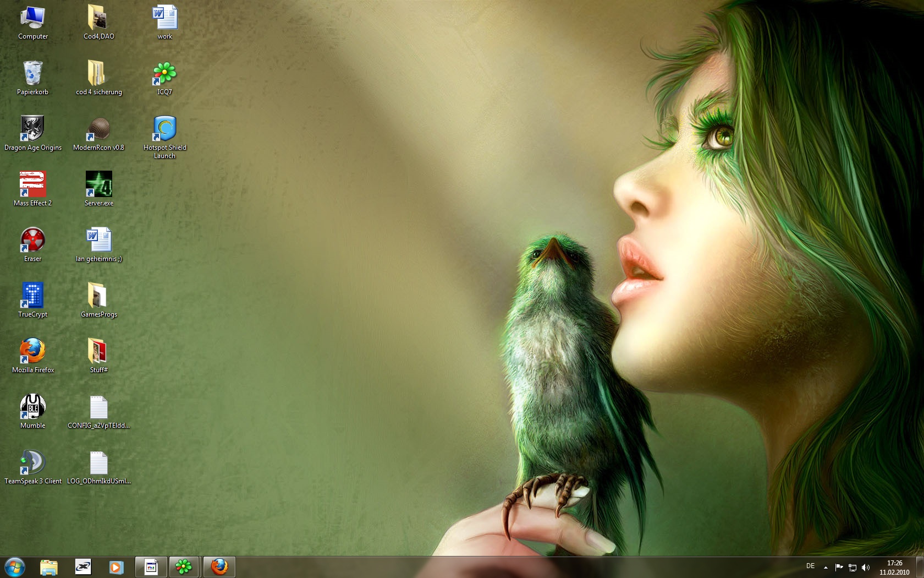Select the work Word document icon
Screen dimensions: 924x578
pos(165,23)
